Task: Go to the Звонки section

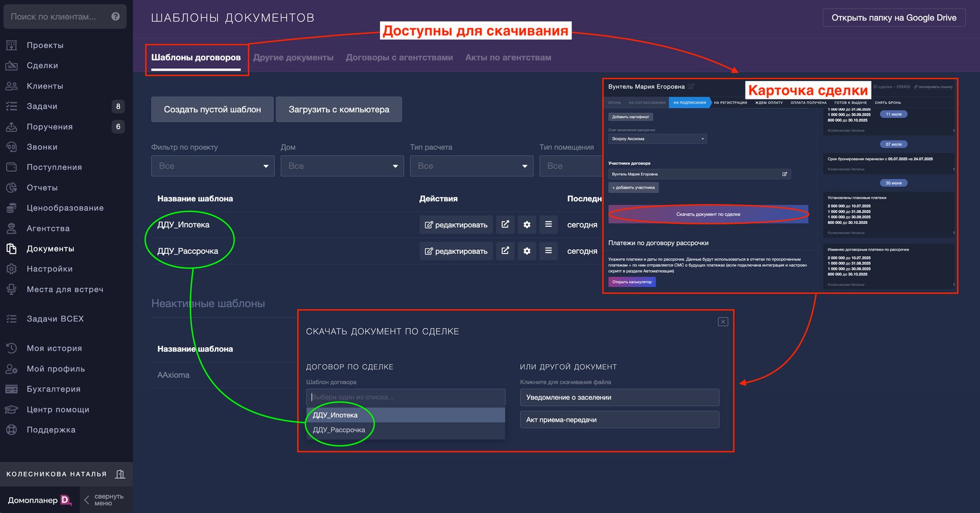Action: [x=42, y=147]
